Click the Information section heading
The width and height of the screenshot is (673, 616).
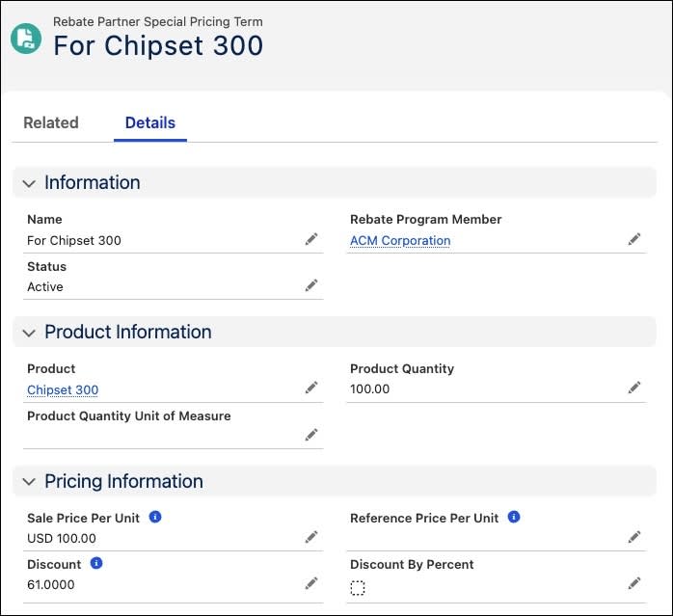tap(93, 182)
